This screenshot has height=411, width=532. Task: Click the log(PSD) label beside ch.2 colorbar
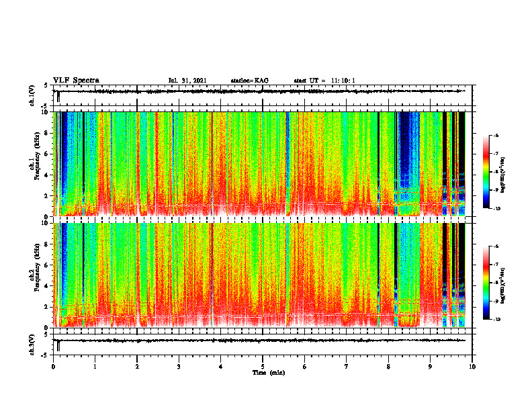503,285
